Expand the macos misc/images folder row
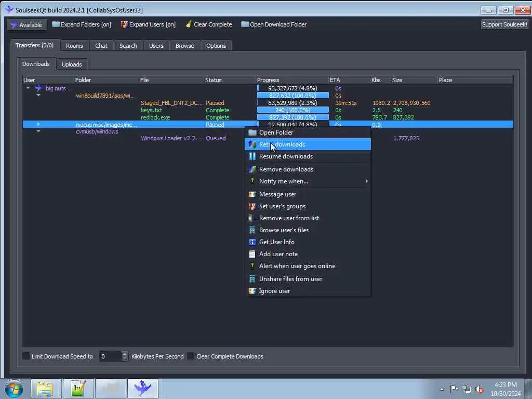 click(x=38, y=125)
